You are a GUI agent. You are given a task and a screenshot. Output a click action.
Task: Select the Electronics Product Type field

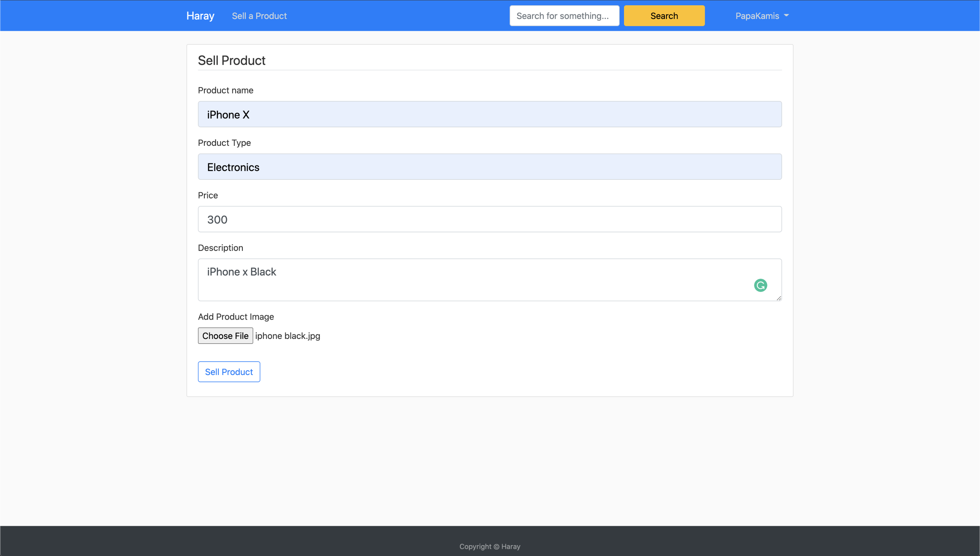[x=489, y=167]
